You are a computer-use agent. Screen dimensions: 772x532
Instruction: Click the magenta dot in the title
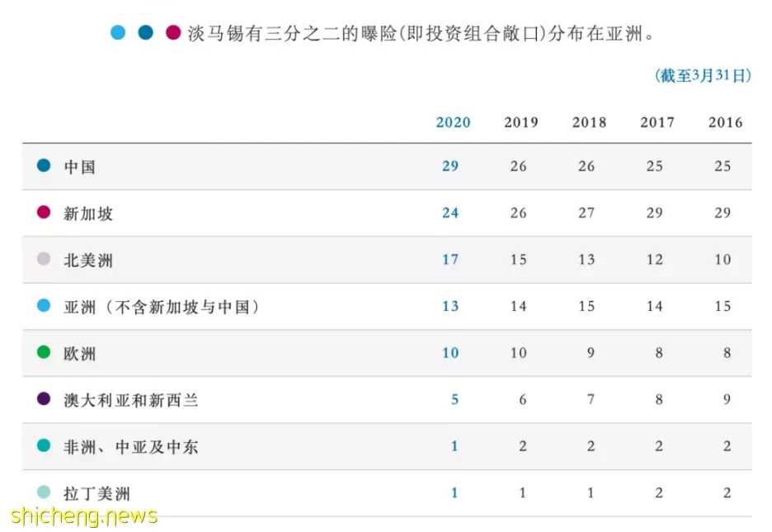(173, 33)
